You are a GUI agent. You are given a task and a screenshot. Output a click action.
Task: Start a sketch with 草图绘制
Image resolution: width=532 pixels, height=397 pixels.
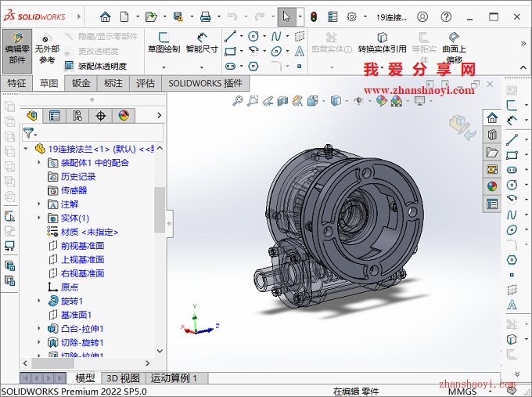[x=164, y=42]
